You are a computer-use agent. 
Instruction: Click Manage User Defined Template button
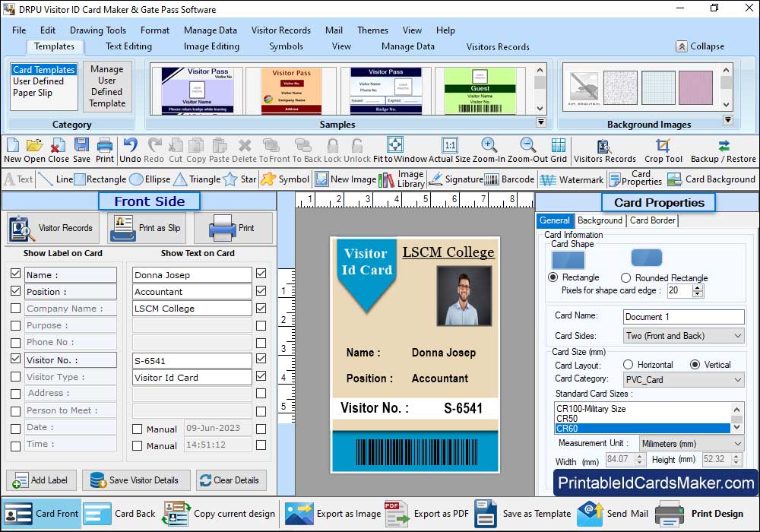pos(107,86)
